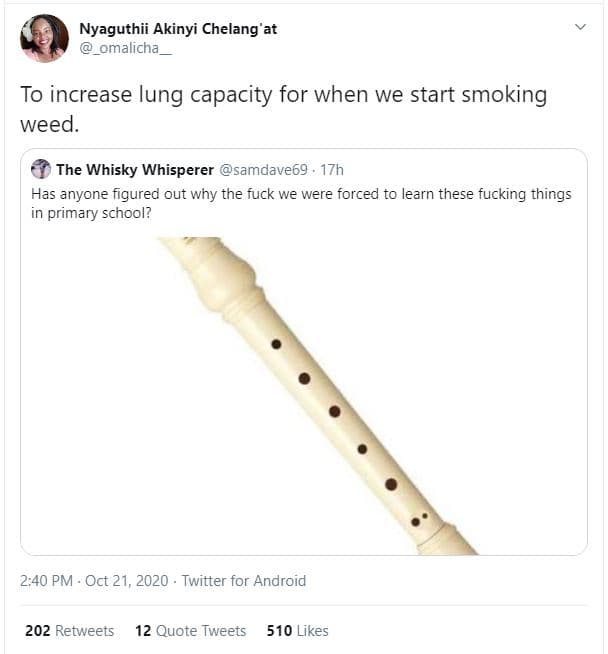This screenshot has width=608, height=654.
Task: Click The Whisky Whisperer's small avatar
Action: tap(41, 170)
